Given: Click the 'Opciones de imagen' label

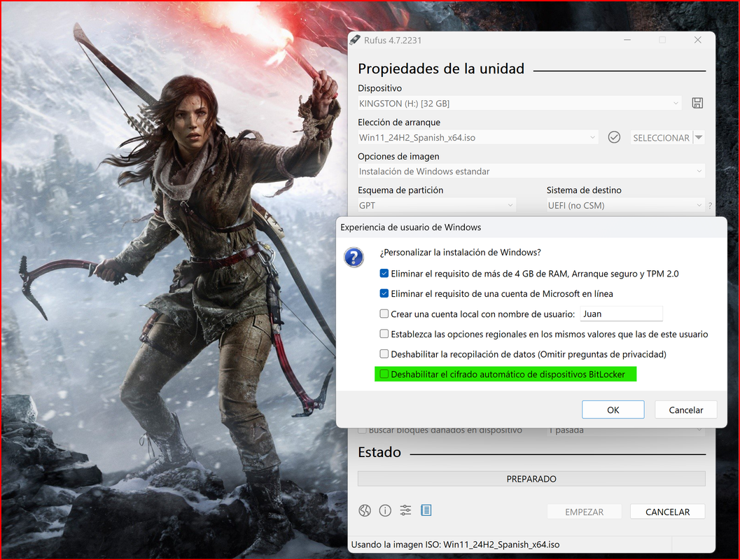Looking at the screenshot, I should [x=398, y=156].
